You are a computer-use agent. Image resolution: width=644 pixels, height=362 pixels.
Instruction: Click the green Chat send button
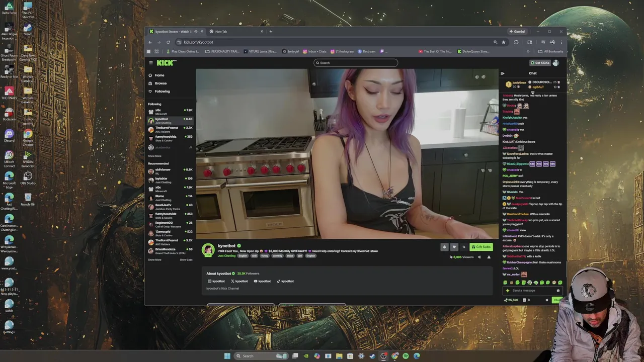pyautogui.click(x=557, y=300)
